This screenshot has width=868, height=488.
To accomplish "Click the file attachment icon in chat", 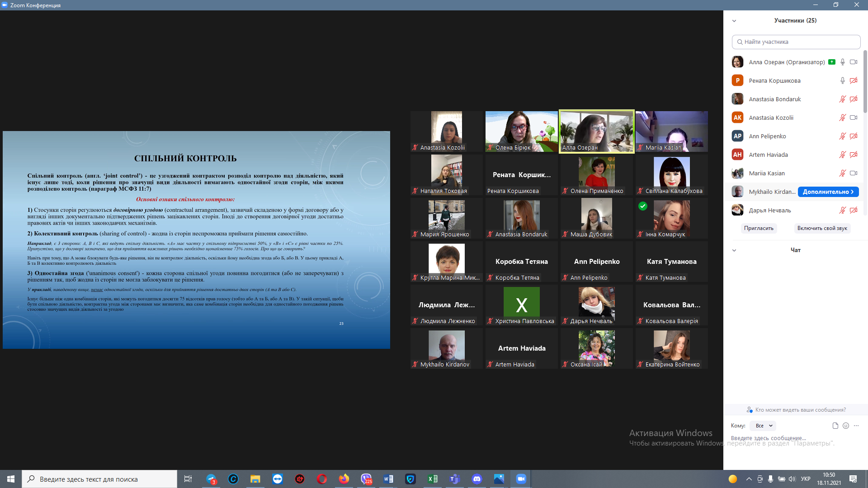I will (x=835, y=426).
